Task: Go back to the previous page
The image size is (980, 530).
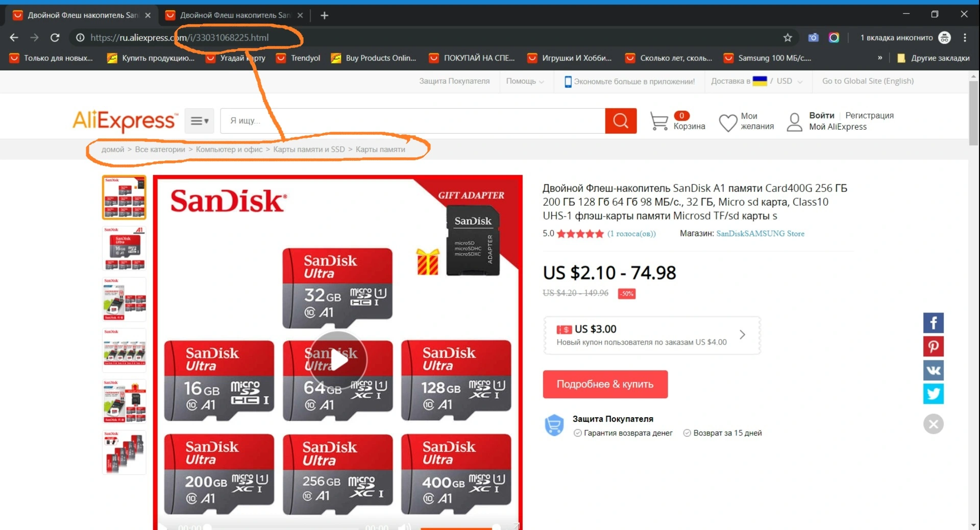Action: pos(14,37)
